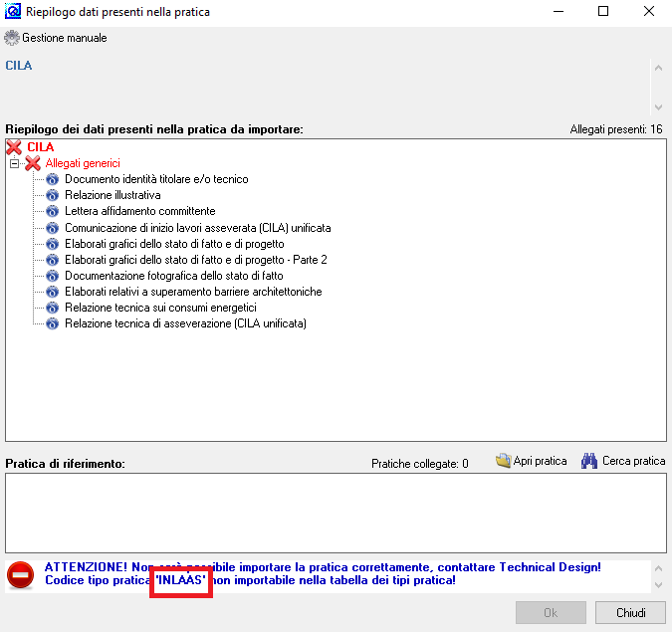Viewport: 672px width, 632px height.
Task: Click icon of Comunicazione di inizio lavori asseverata
Action: coord(53,228)
